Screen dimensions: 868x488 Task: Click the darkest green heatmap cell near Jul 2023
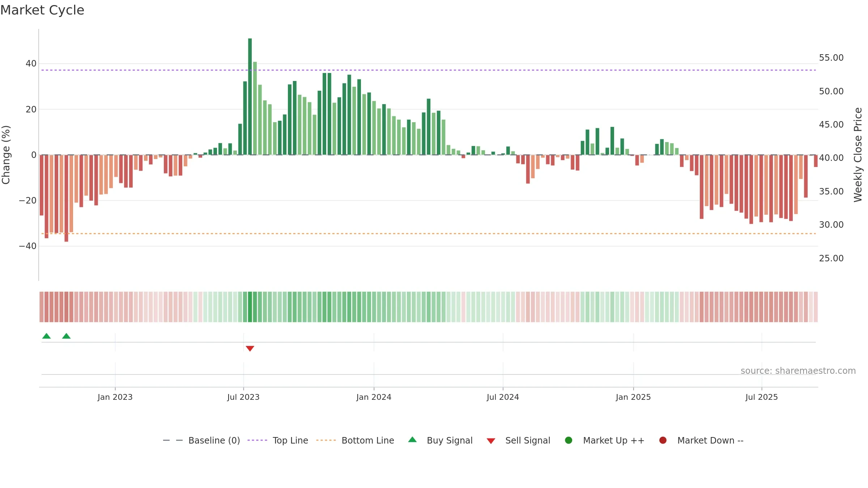click(250, 307)
